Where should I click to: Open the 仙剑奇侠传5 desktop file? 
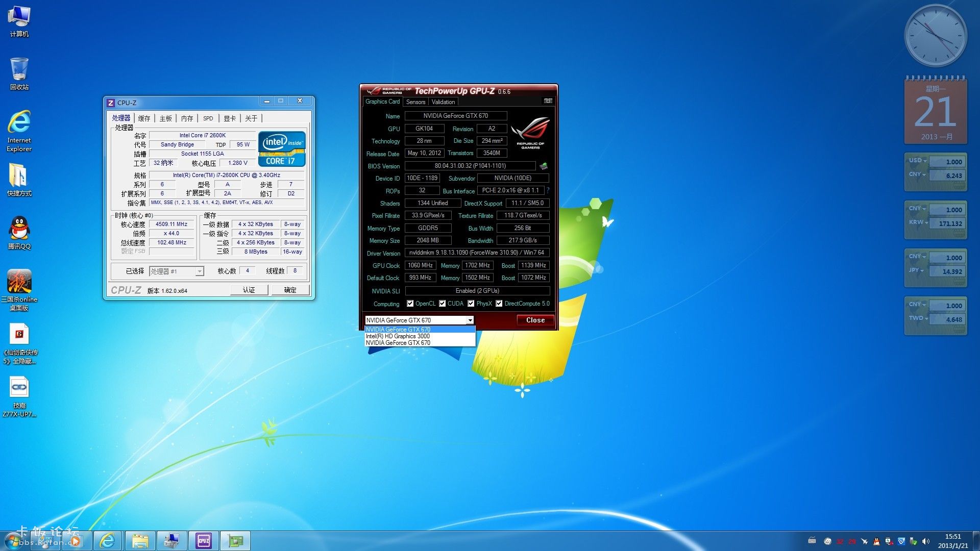point(19,344)
